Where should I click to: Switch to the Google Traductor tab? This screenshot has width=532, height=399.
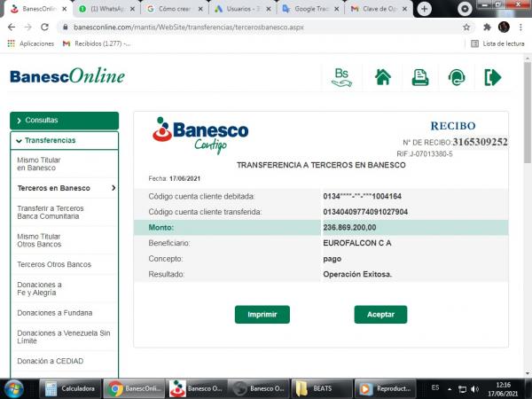[311, 9]
